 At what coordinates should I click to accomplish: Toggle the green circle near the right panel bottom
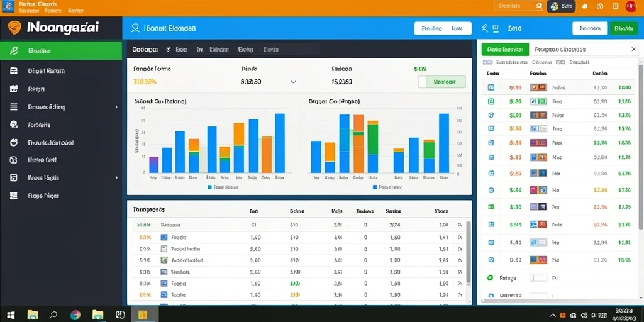490,278
